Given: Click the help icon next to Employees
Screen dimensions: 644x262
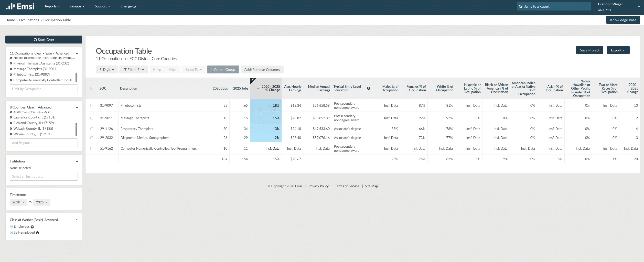Looking at the screenshot, I should [x=32, y=227].
